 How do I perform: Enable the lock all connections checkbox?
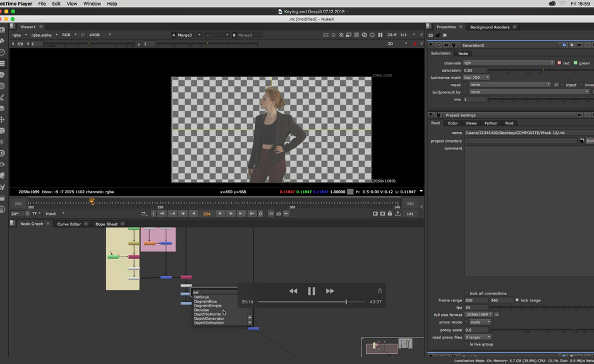466,293
